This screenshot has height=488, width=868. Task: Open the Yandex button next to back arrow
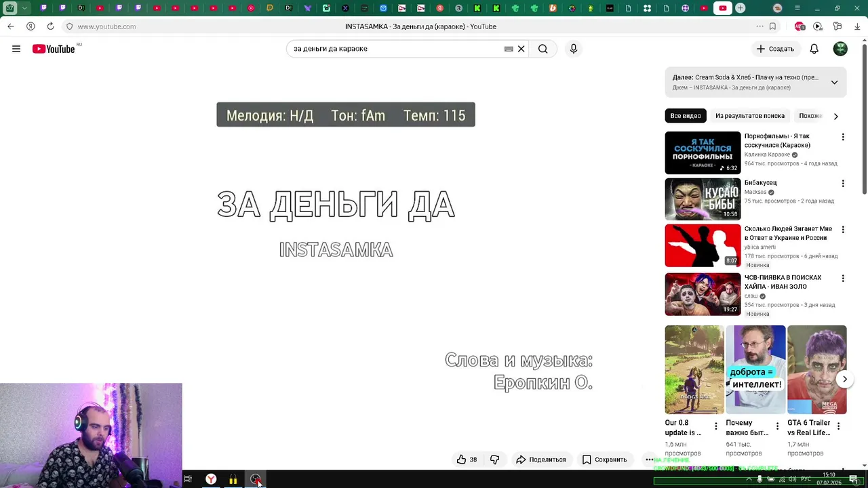click(x=31, y=26)
